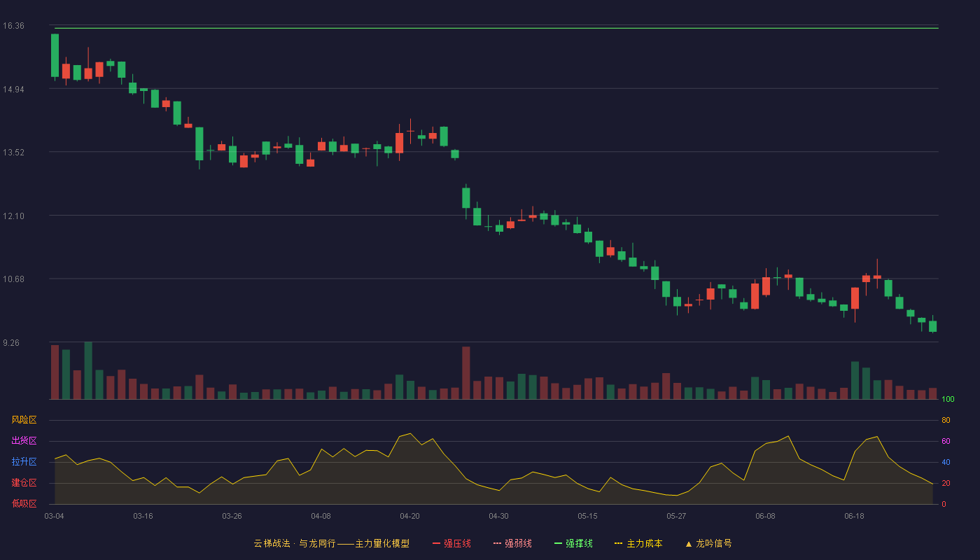980x560 pixels.
Task: Select the 04-30 date label
Action: (x=499, y=516)
